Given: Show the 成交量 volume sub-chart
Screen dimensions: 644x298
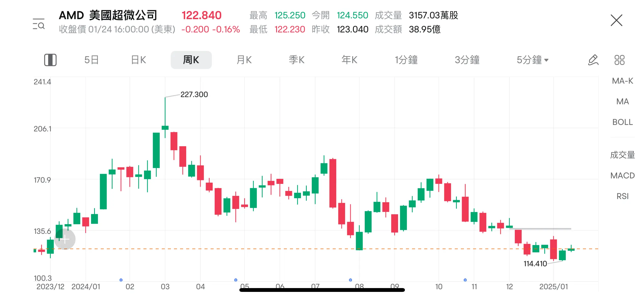Looking at the screenshot, I should coord(623,155).
